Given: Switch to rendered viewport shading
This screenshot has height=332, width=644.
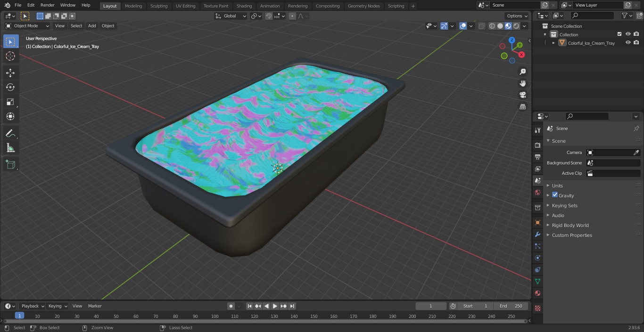Looking at the screenshot, I should pyautogui.click(x=516, y=26).
